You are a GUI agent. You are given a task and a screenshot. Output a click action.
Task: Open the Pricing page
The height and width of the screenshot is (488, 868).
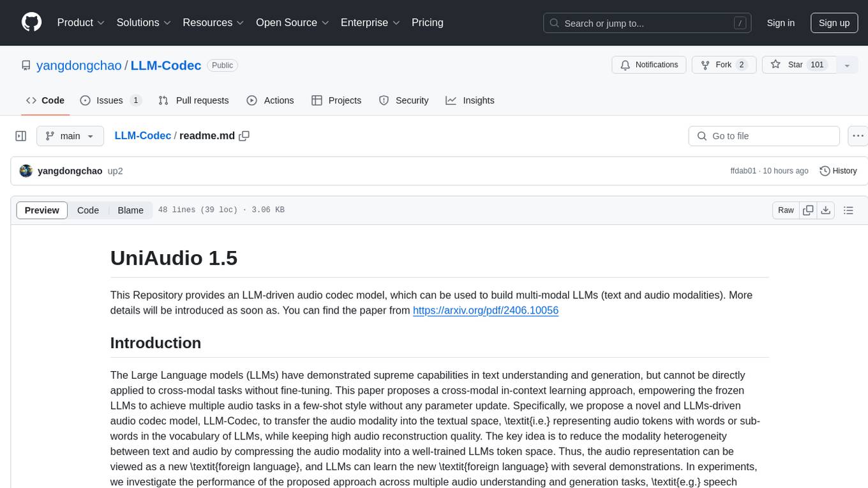(428, 22)
